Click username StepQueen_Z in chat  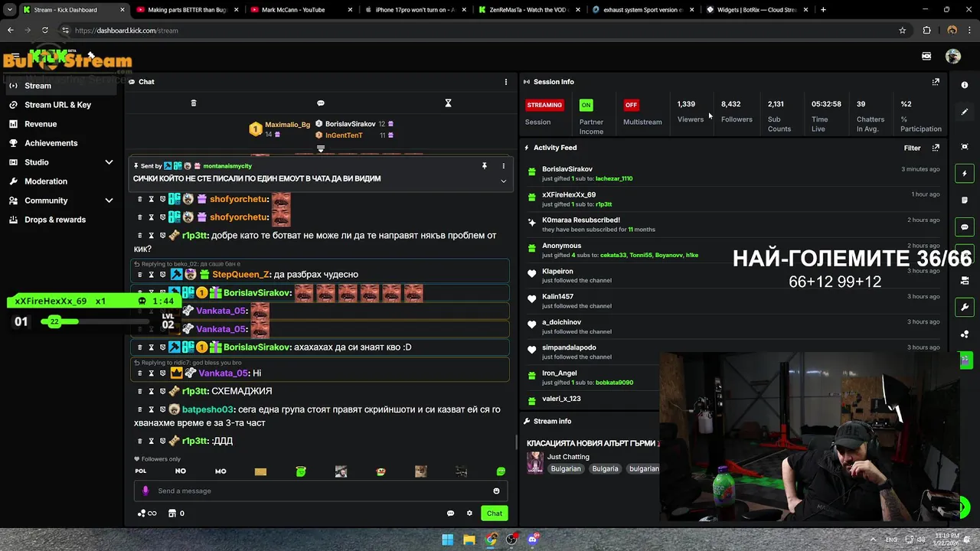pyautogui.click(x=241, y=274)
